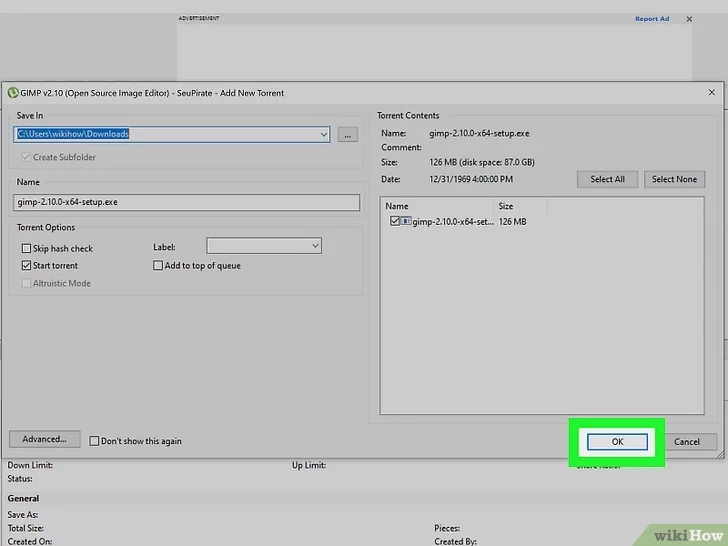Click the General heading in main window
Image resolution: width=728 pixels, height=546 pixels.
23,498
